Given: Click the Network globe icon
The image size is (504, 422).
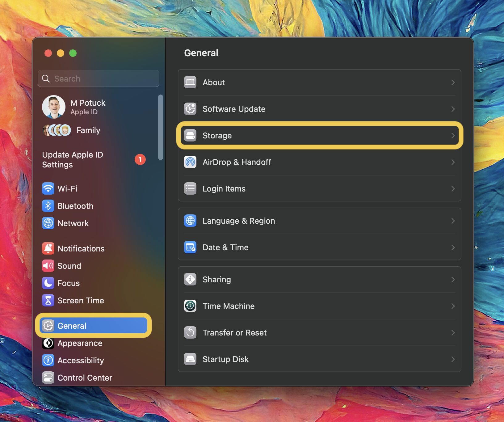Looking at the screenshot, I should click(48, 223).
